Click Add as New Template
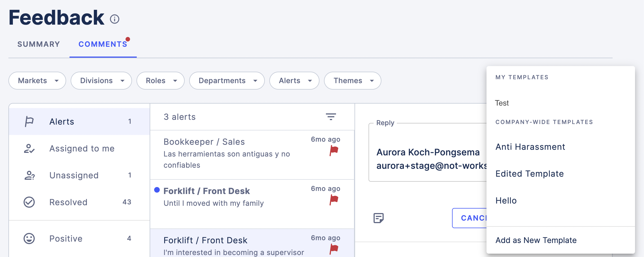Screen dimensions: 644x257 (x=561, y=240)
